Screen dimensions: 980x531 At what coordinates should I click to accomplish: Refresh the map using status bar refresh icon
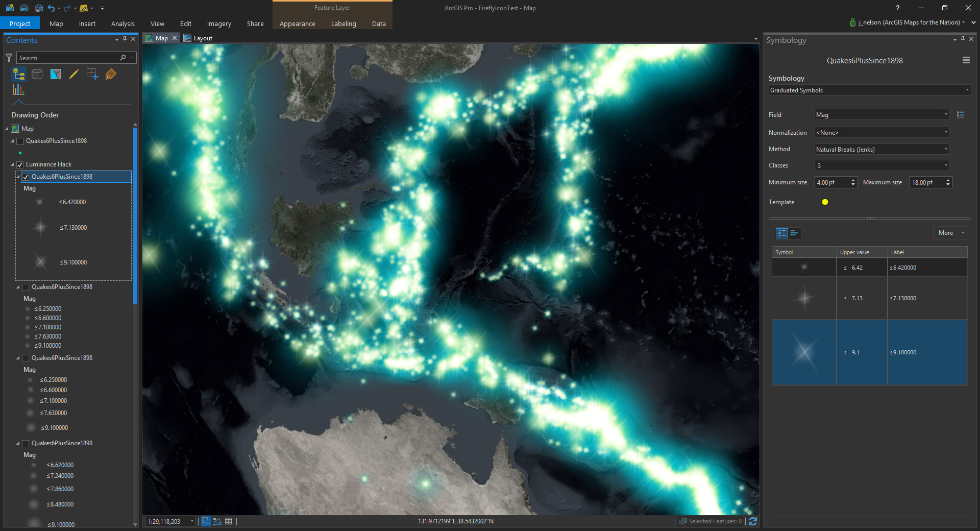(753, 521)
